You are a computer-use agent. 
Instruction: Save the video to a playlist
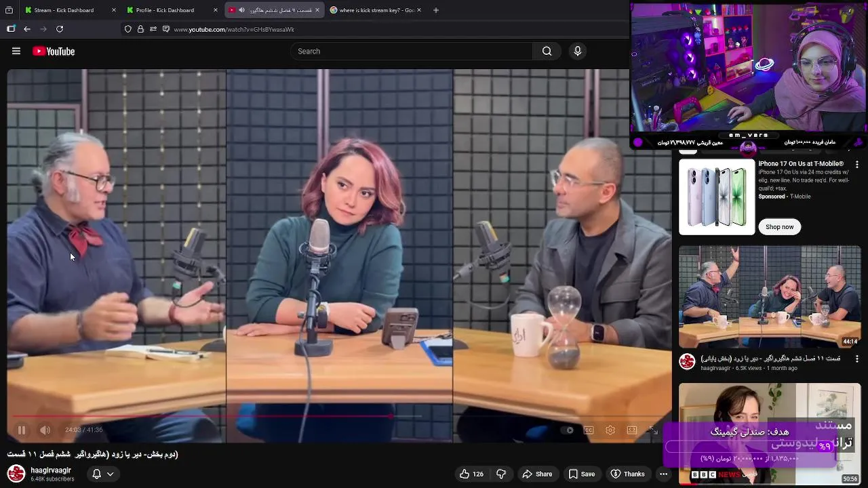point(582,474)
